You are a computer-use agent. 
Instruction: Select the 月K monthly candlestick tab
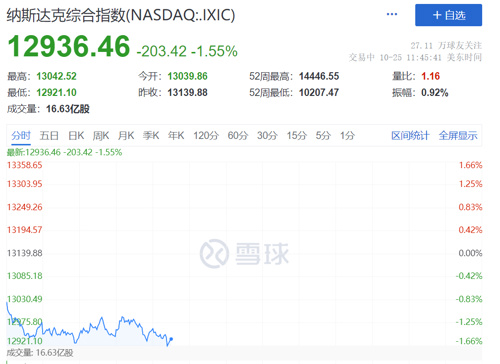coord(126,136)
